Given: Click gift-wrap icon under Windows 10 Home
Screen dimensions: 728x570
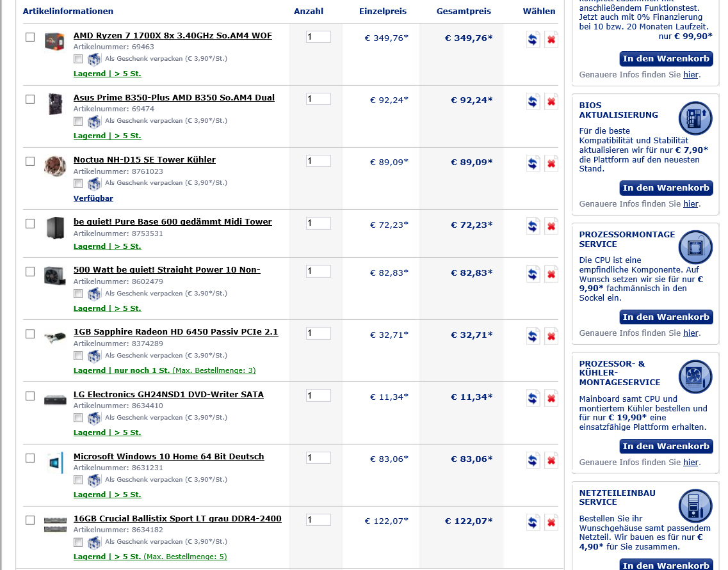Looking at the screenshot, I should pos(94,480).
